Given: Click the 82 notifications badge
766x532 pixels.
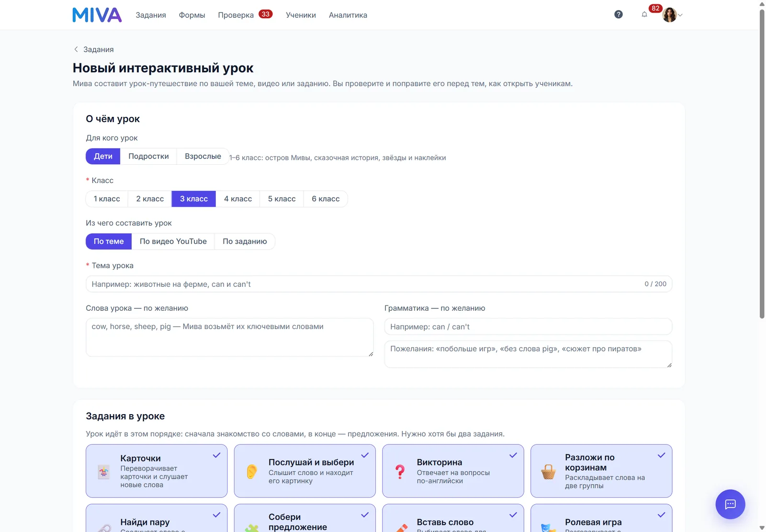Looking at the screenshot, I should pos(655,8).
